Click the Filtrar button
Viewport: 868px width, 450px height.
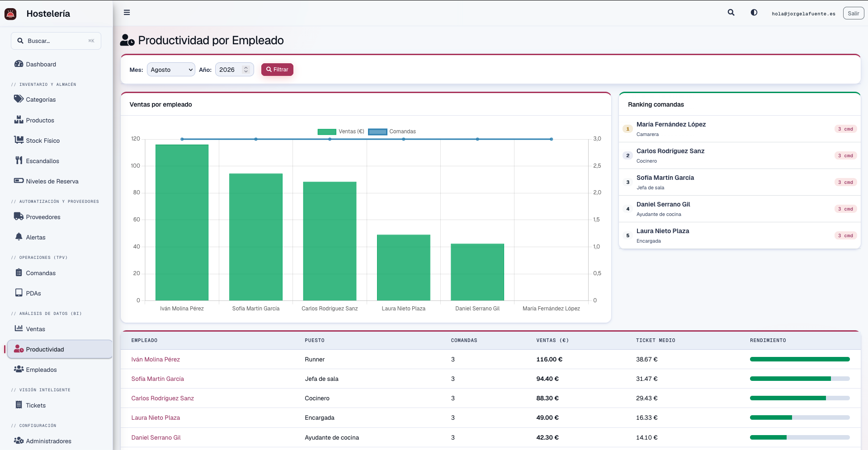click(277, 70)
